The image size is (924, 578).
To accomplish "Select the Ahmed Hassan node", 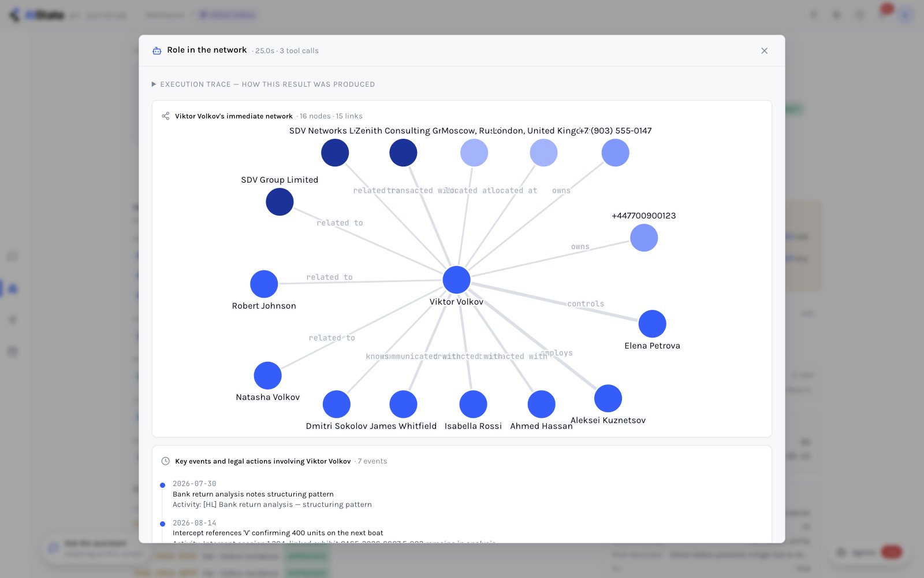I will (x=541, y=404).
